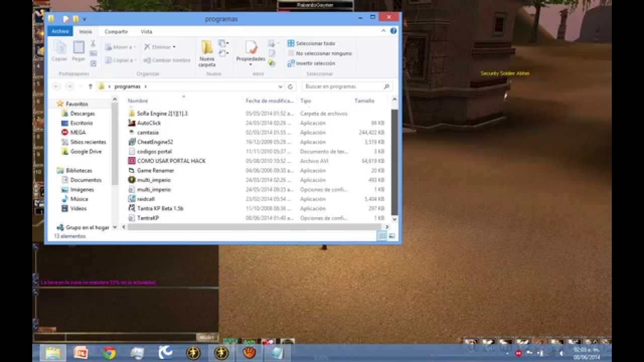Open Sitios recientes in the sidebar
This screenshot has width=644, height=362.
click(x=88, y=142)
